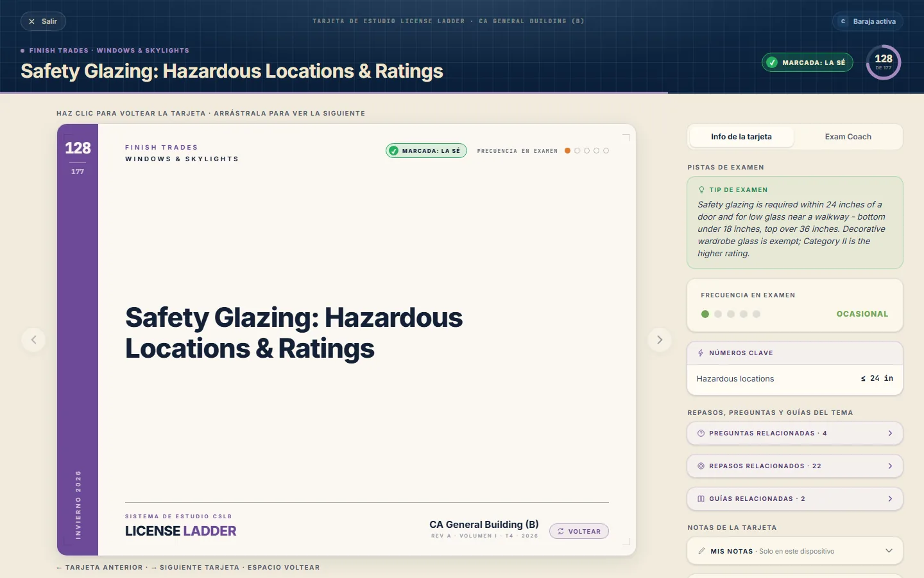Viewport: 924px width, 578px height.
Task: Switch to the Exam Coach tab
Action: point(848,137)
